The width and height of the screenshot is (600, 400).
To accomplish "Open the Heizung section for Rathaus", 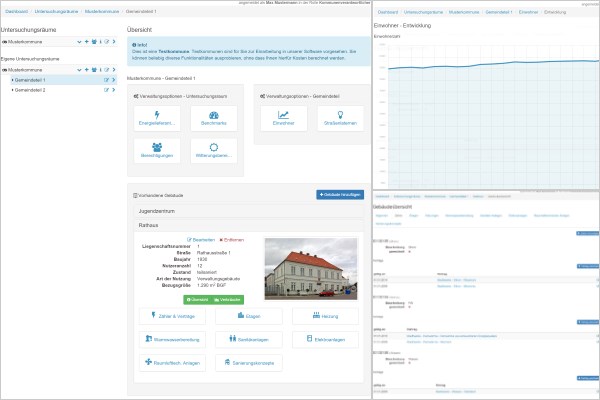I will tap(325, 316).
